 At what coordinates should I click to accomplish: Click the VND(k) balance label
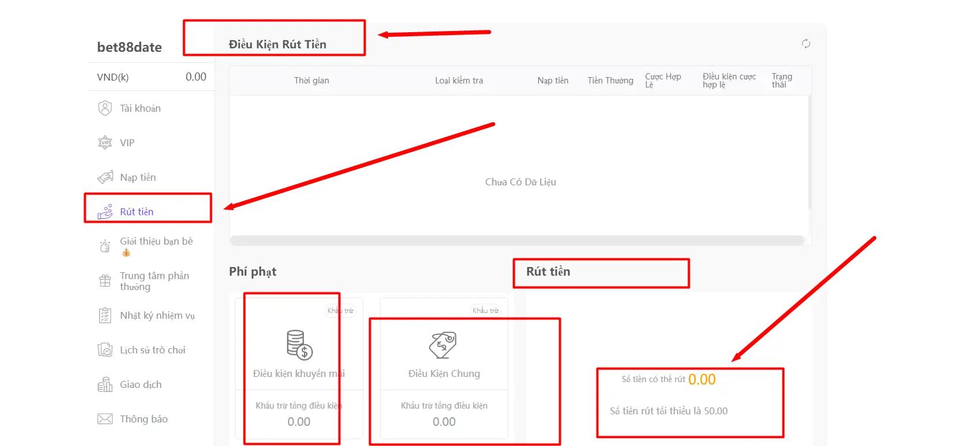113,77
